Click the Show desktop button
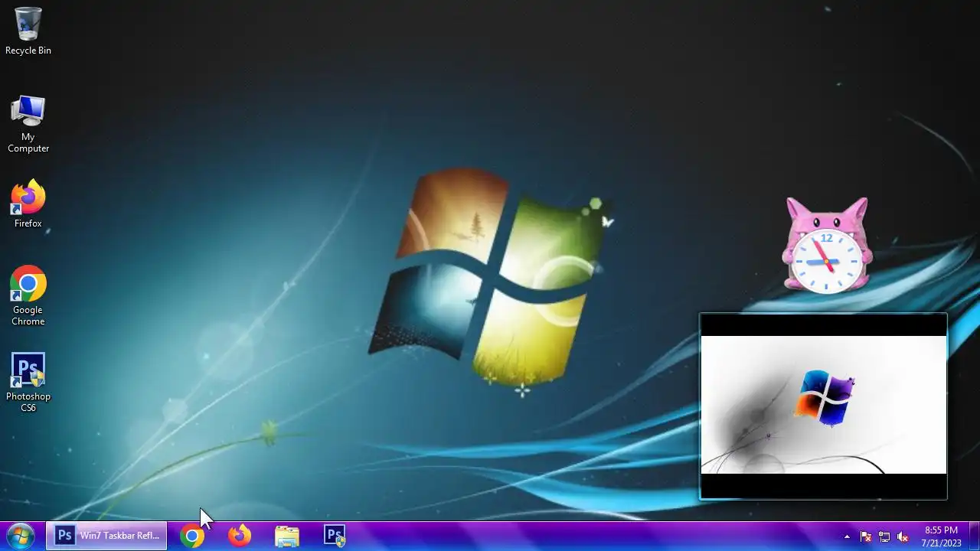 point(974,536)
